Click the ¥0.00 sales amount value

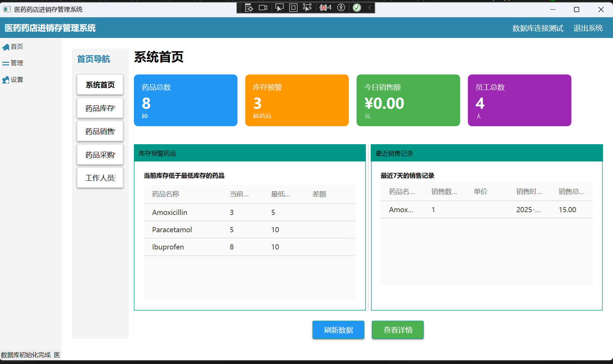click(384, 104)
